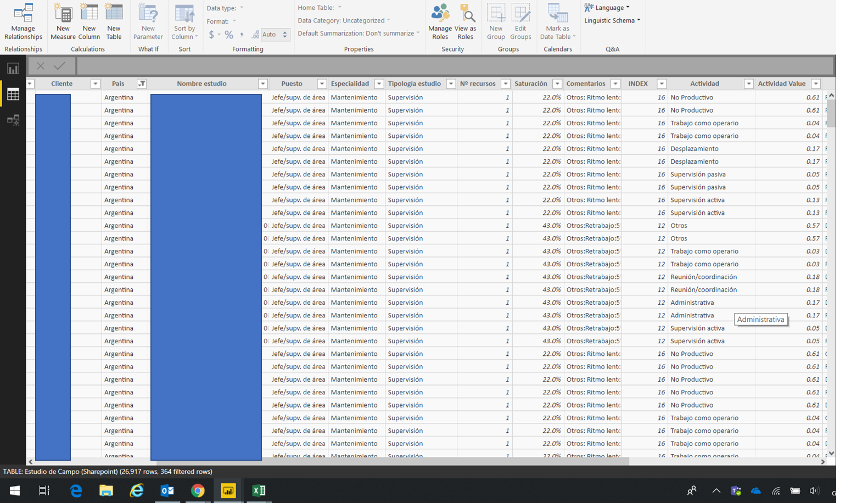Cancel the formula bar entry
868x503 pixels.
pyautogui.click(x=41, y=66)
